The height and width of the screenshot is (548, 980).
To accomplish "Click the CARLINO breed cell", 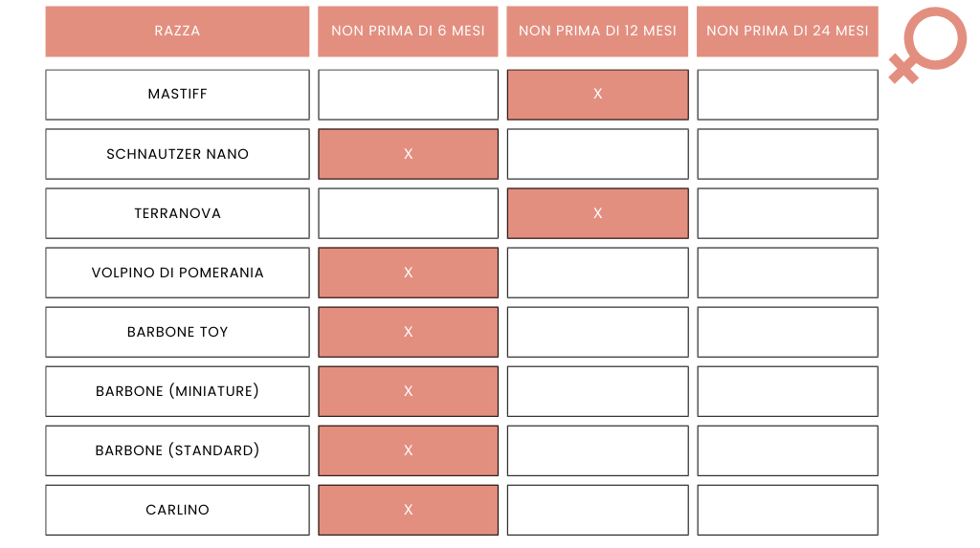I will (x=177, y=510).
